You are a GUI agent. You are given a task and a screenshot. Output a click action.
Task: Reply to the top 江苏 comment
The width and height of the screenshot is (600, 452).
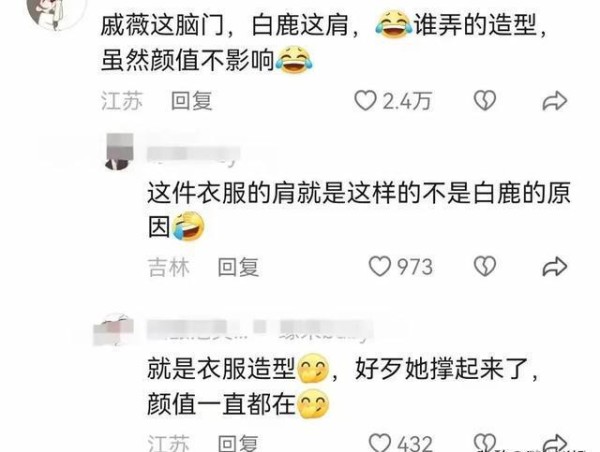pos(191,101)
